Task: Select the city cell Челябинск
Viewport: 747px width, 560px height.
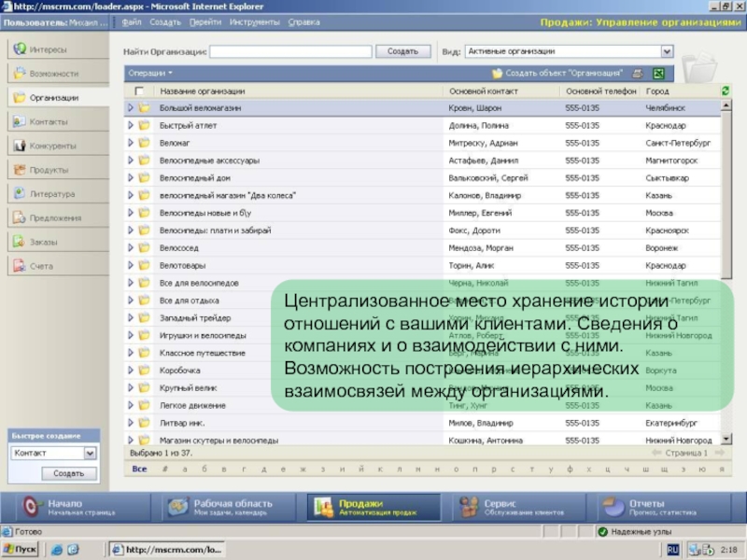Action: 665,108
